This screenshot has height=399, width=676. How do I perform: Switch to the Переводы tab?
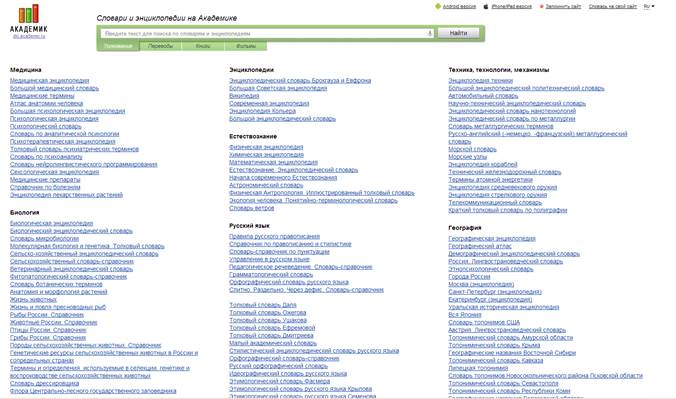coord(160,46)
